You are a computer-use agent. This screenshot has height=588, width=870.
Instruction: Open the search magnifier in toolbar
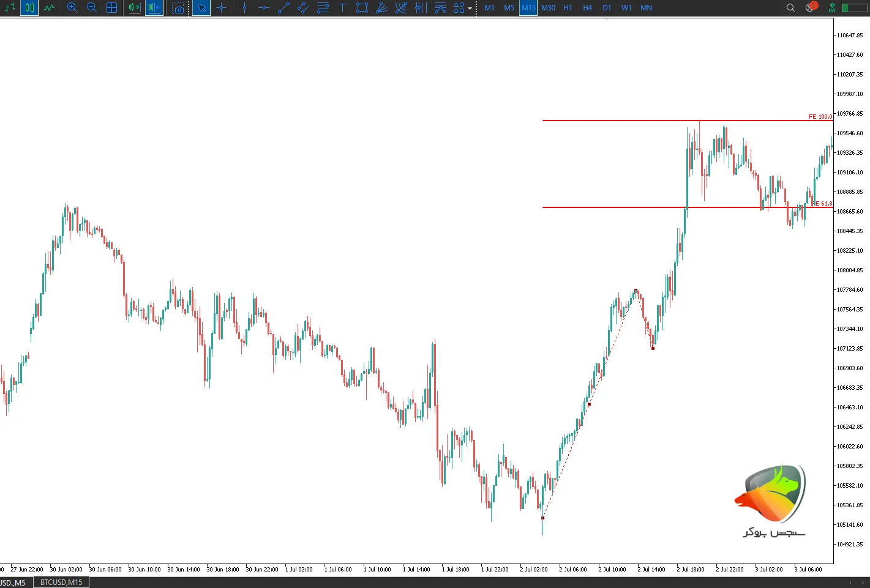pos(790,8)
